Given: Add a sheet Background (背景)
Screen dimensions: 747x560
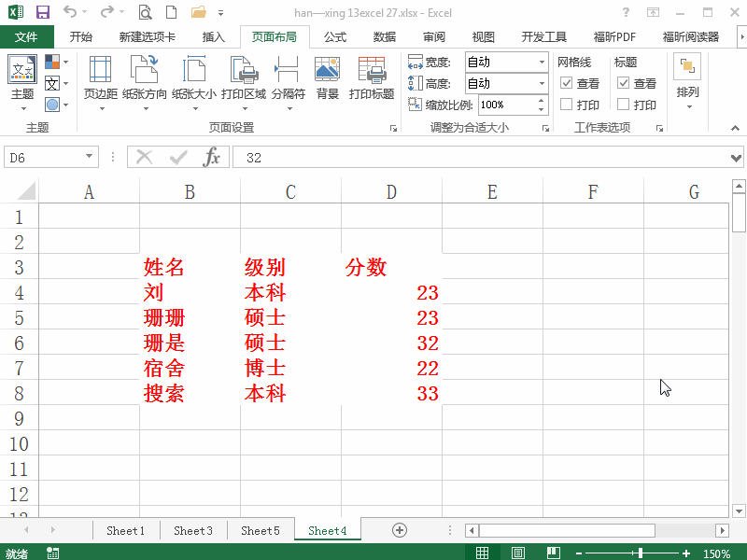Looking at the screenshot, I should (327, 82).
